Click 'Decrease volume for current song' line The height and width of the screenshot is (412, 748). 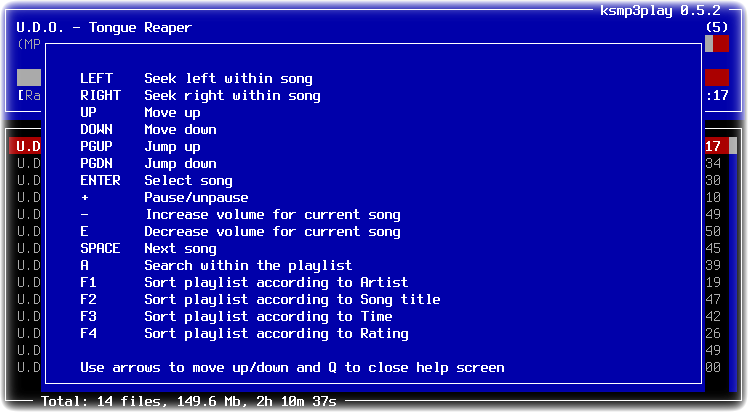coord(272,231)
